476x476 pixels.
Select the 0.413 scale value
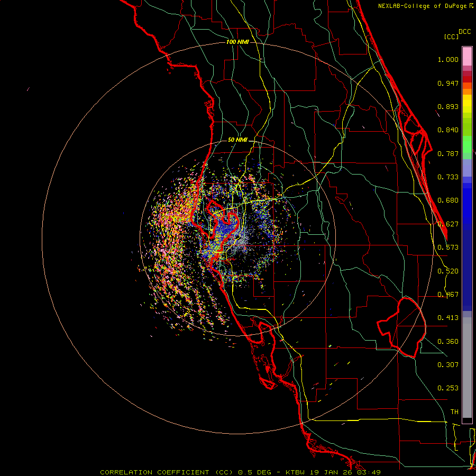click(448, 318)
